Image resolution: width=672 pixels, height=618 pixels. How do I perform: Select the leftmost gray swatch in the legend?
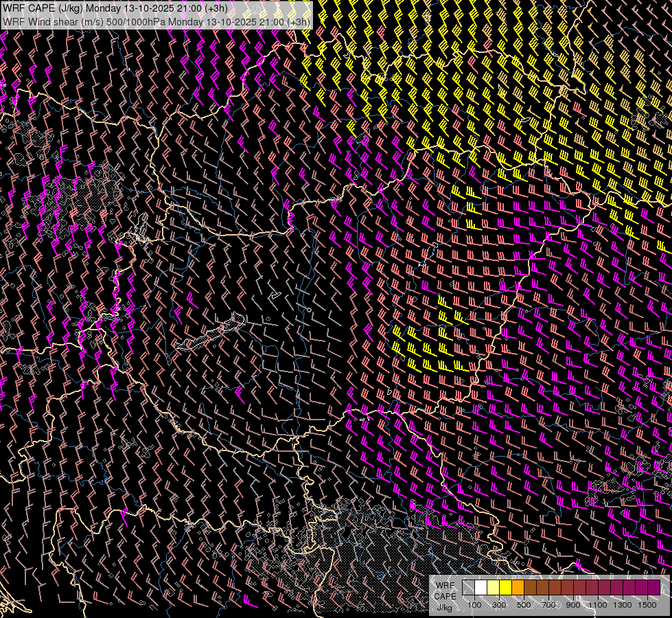click(x=468, y=588)
